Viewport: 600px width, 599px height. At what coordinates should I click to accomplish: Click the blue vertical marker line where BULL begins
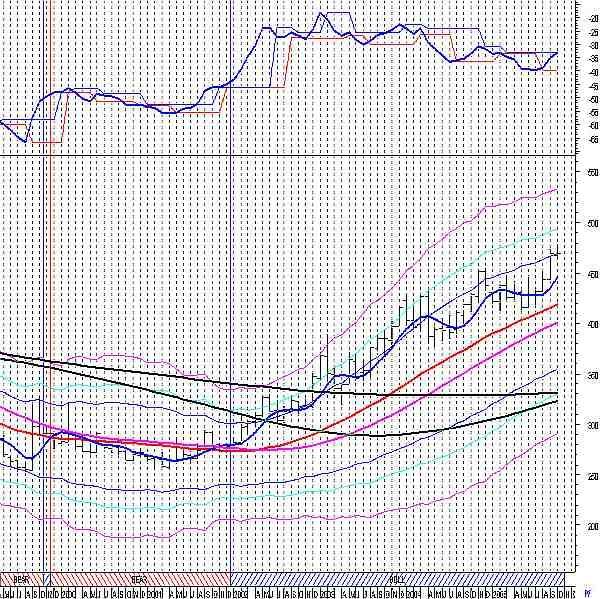coord(231,300)
